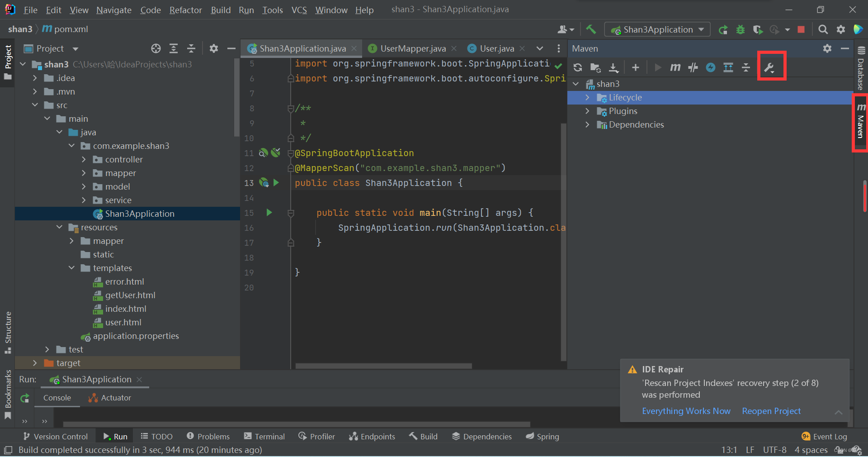Toggle the Event Log tool window
The height and width of the screenshot is (457, 868).
point(824,437)
